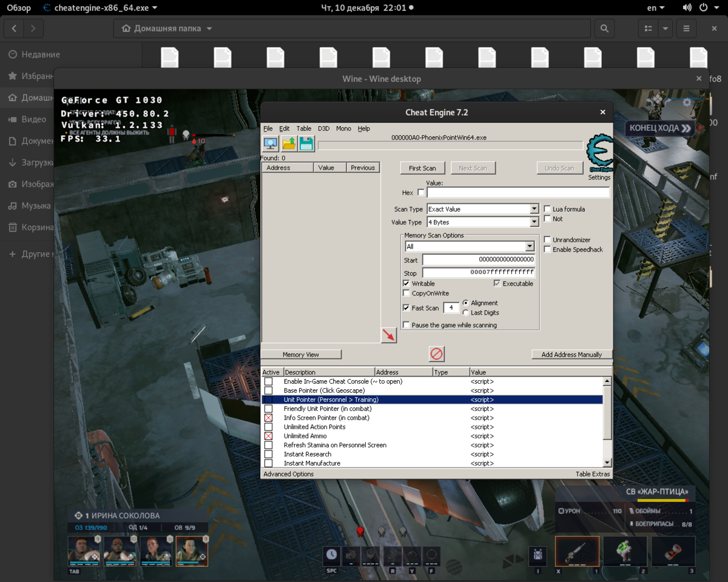This screenshot has width=728, height=582.
Task: Toggle Enable Speedhack checkbox
Action: pos(547,250)
